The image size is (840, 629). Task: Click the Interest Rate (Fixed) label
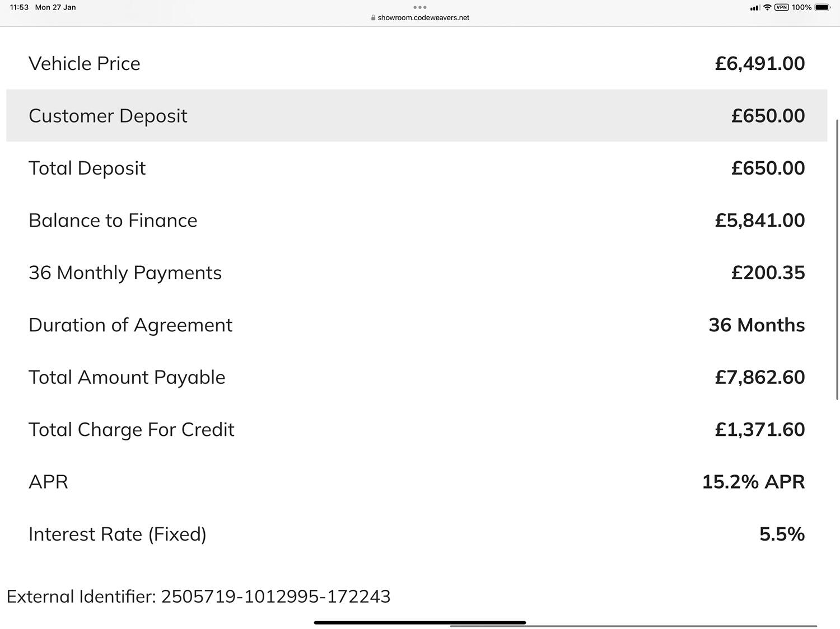click(118, 534)
